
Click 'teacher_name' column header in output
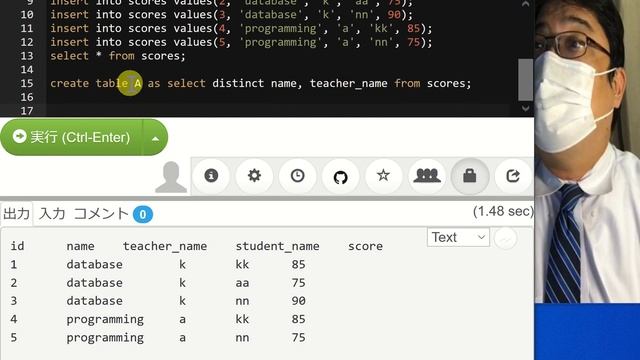pos(165,246)
